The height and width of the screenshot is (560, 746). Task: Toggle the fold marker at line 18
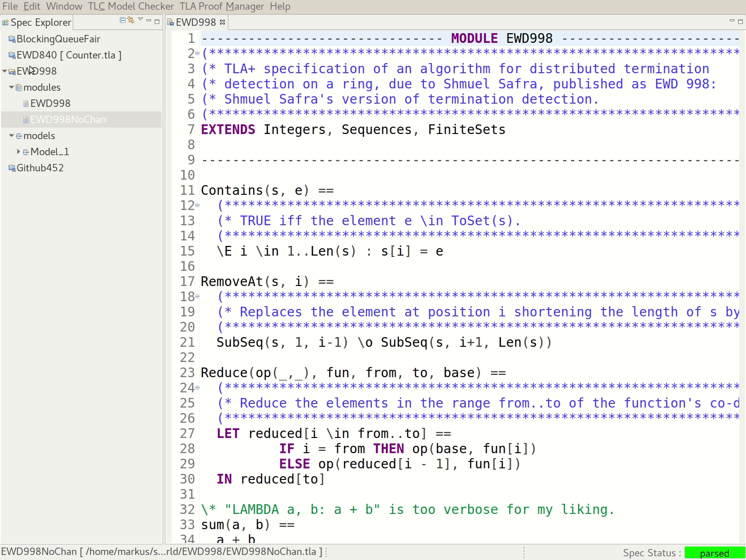click(197, 297)
